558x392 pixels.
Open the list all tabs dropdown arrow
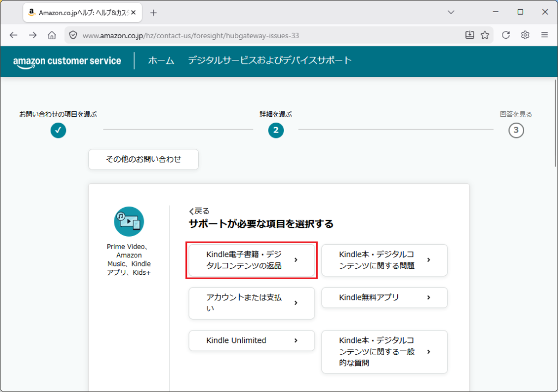[451, 12]
